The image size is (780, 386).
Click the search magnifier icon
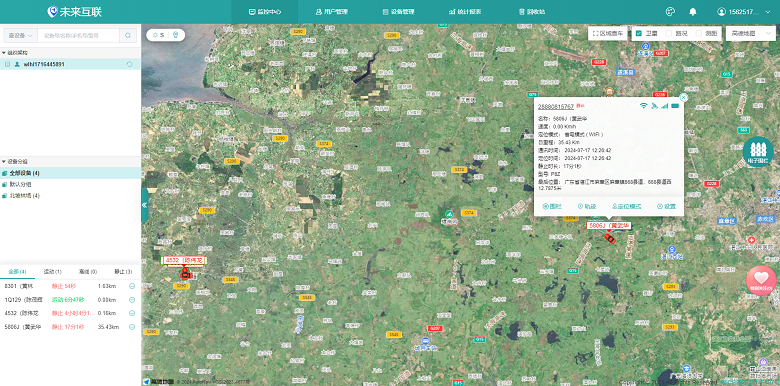tap(128, 35)
